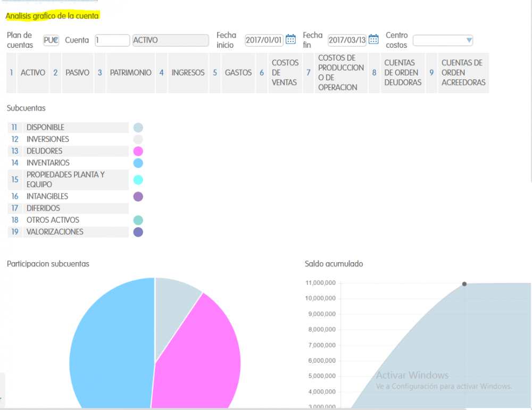Click the DISPONIBLE color indicator dot
The width and height of the screenshot is (532, 410).
pos(138,127)
